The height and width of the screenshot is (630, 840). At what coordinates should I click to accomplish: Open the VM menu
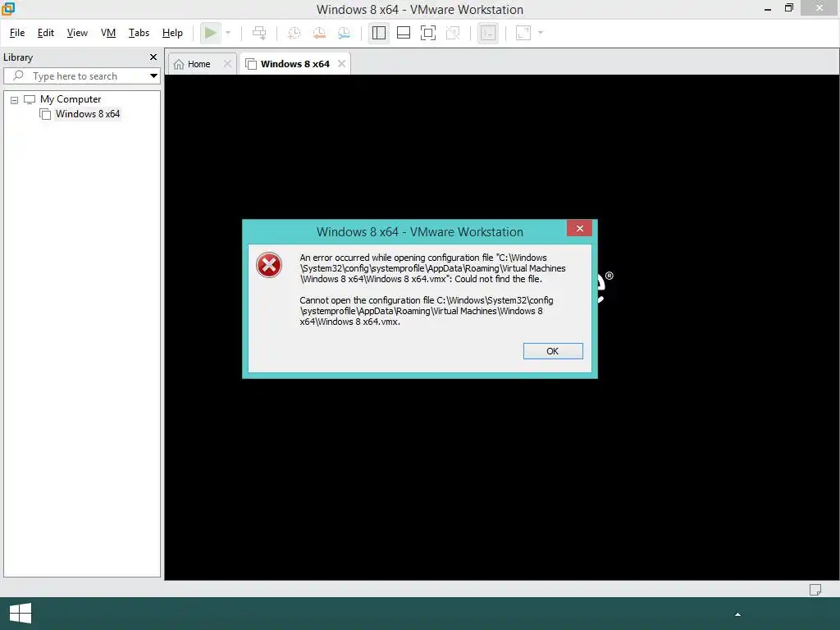pyautogui.click(x=108, y=33)
